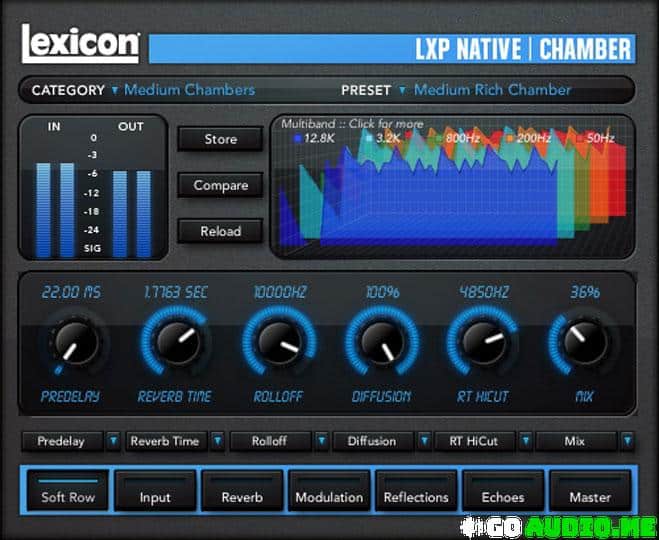Screen dimensions: 659x540
Task: Select the 3.2K band teal swatch
Action: click(x=369, y=138)
